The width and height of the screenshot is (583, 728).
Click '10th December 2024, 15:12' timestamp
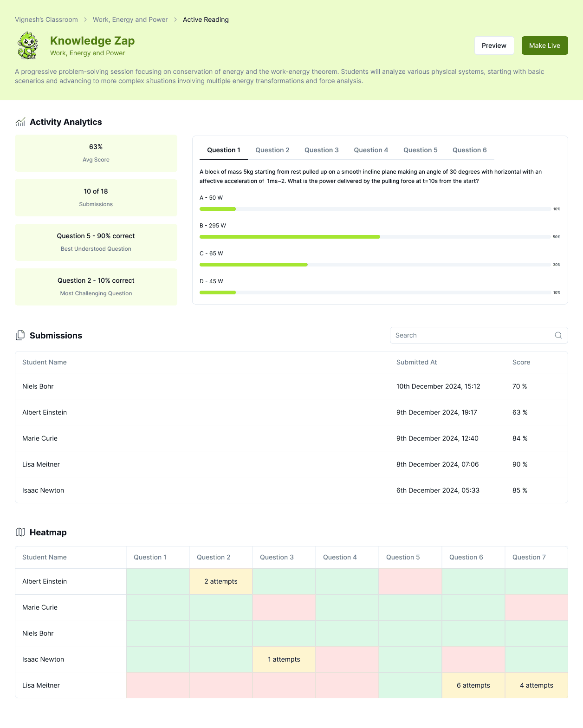(438, 386)
